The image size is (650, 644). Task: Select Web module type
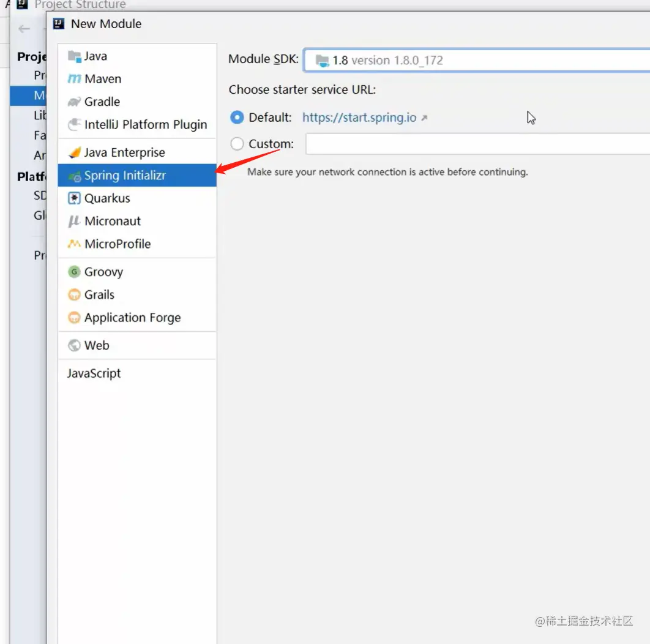coord(137,345)
